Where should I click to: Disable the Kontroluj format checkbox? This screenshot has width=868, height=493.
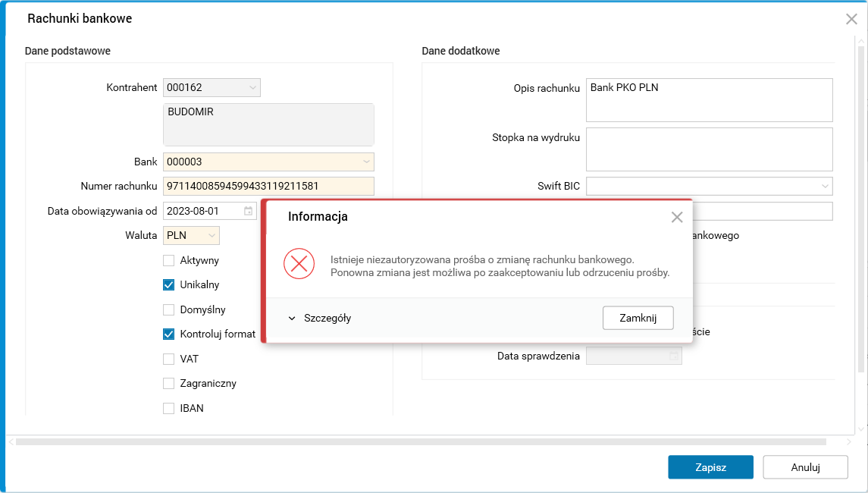click(x=169, y=334)
